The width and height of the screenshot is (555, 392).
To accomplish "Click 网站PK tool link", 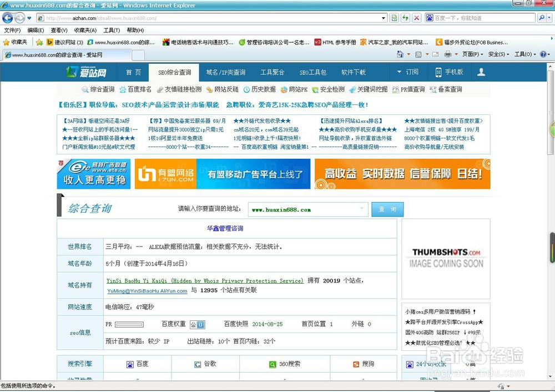I will tap(294, 89).
